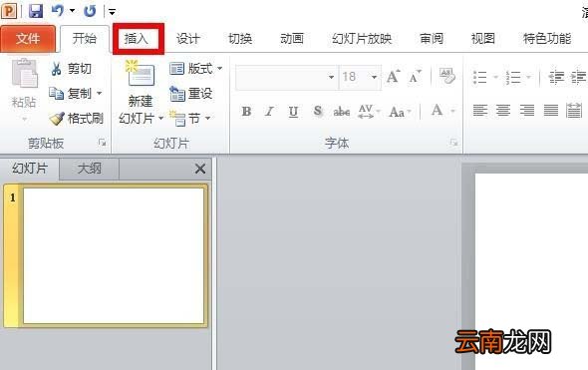This screenshot has height=370, width=588.
Task: Decrease list indent level
Action: pos(556,78)
